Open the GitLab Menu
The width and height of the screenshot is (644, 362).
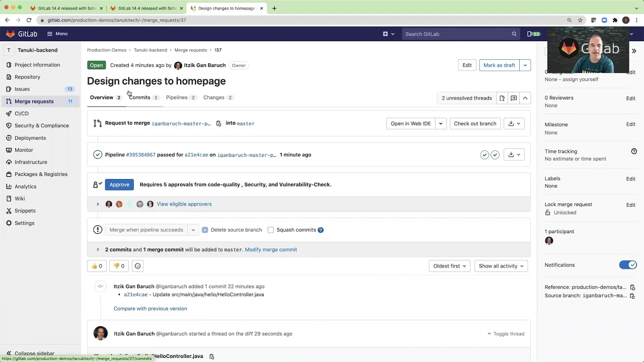(57, 34)
